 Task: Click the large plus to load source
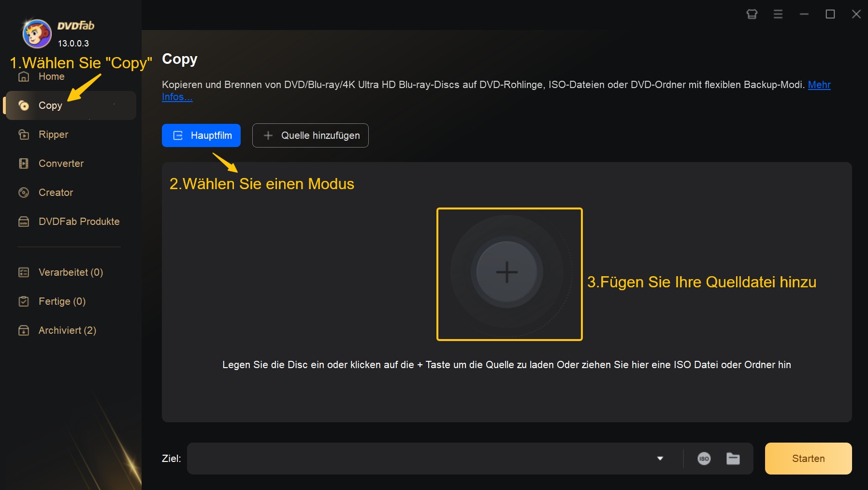coord(507,272)
